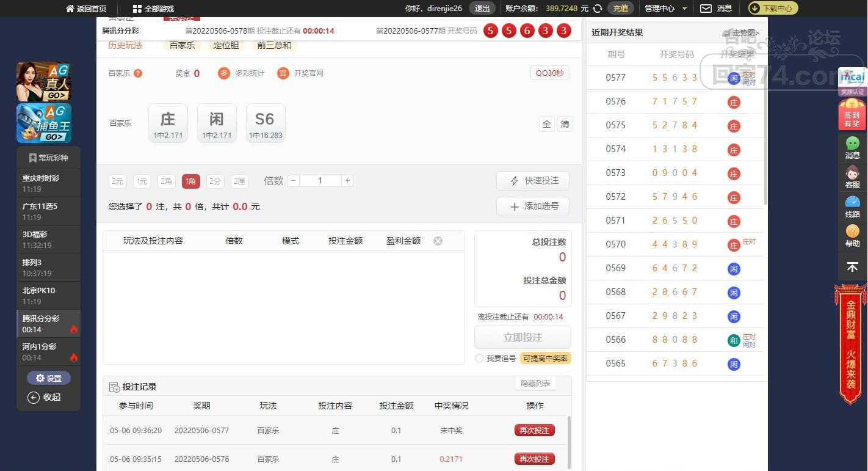The width and height of the screenshot is (868, 471).
Task: Choose 1元 unit mode
Action: coord(142,181)
